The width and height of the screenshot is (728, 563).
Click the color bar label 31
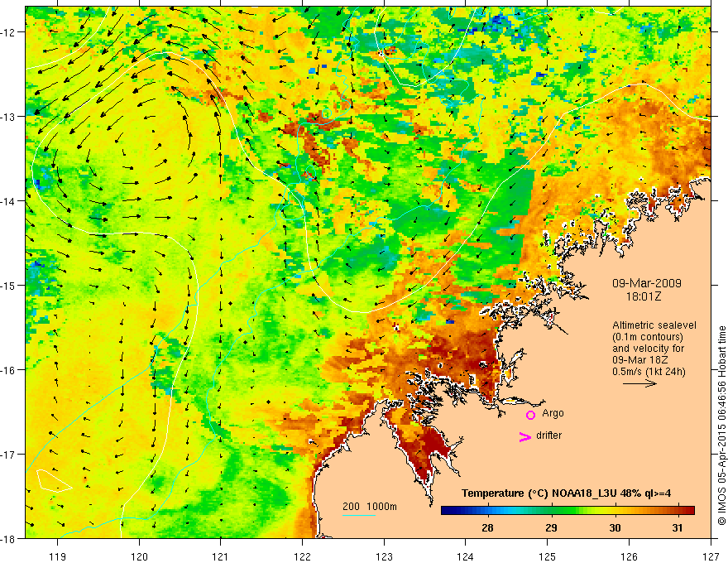coord(678,527)
